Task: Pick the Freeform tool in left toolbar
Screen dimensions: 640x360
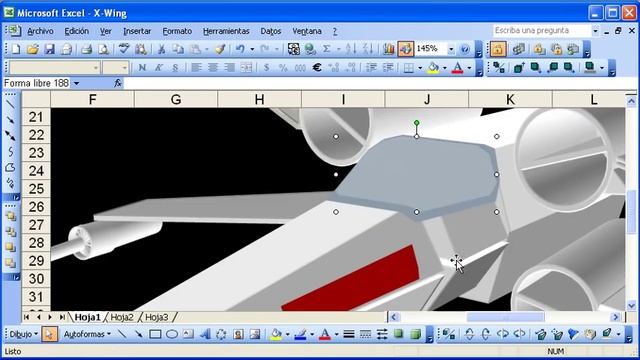Action: click(x=10, y=167)
